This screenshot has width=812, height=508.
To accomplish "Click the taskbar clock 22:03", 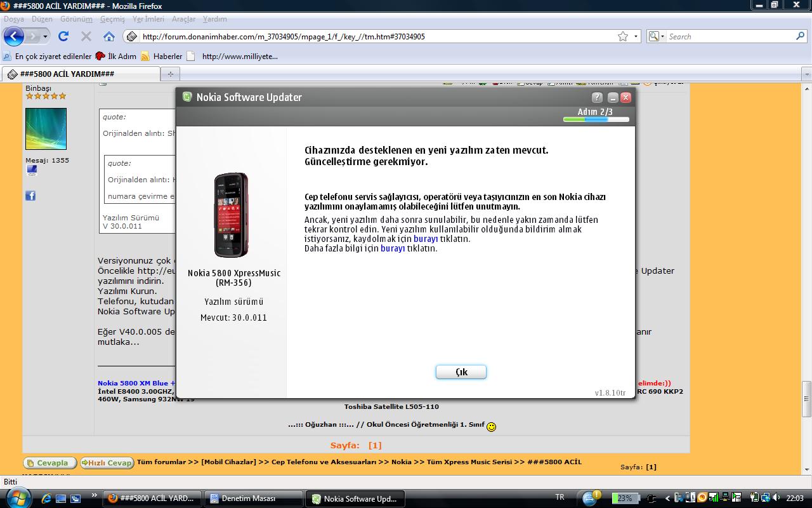I will (795, 498).
